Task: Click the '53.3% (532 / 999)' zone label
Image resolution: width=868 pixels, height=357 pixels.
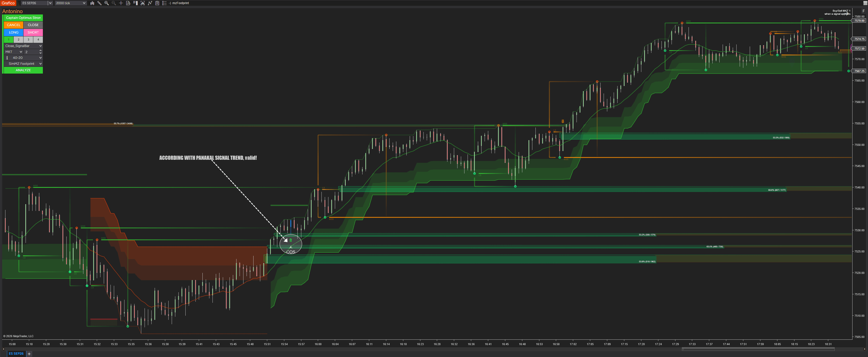Action: point(781,137)
